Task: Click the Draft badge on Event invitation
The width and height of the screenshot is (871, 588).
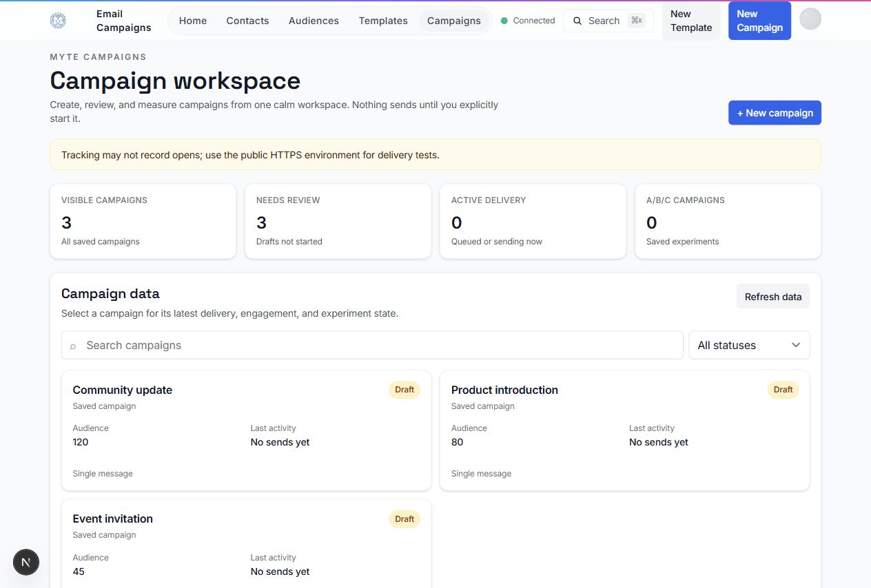Action: (x=404, y=519)
